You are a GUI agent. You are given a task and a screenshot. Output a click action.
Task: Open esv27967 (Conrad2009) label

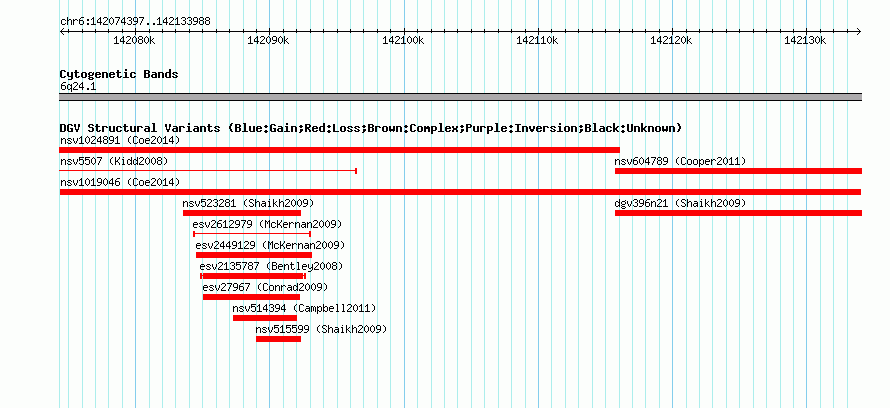[x=265, y=287]
